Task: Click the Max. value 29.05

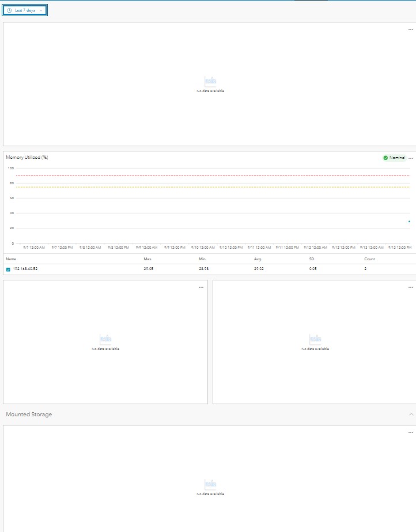Action: coord(149,269)
